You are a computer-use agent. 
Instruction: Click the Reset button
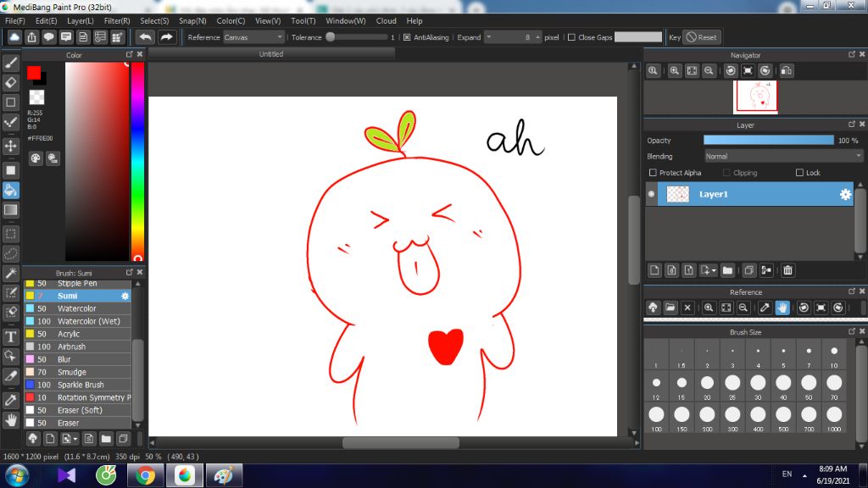[x=701, y=37]
